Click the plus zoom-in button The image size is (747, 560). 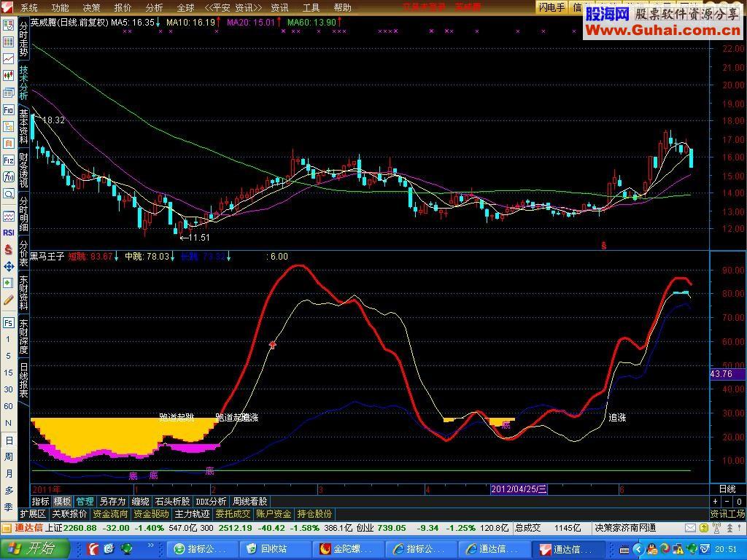(715, 502)
